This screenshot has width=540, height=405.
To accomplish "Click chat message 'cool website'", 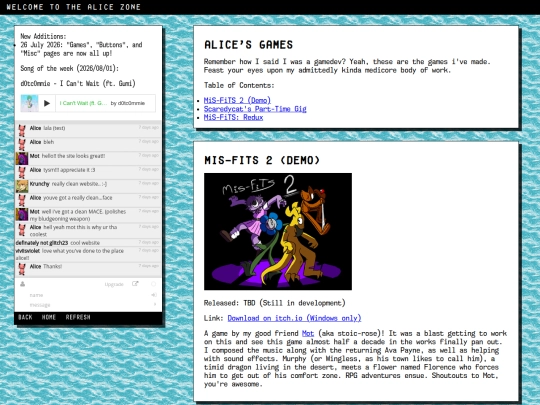I will (85, 243).
